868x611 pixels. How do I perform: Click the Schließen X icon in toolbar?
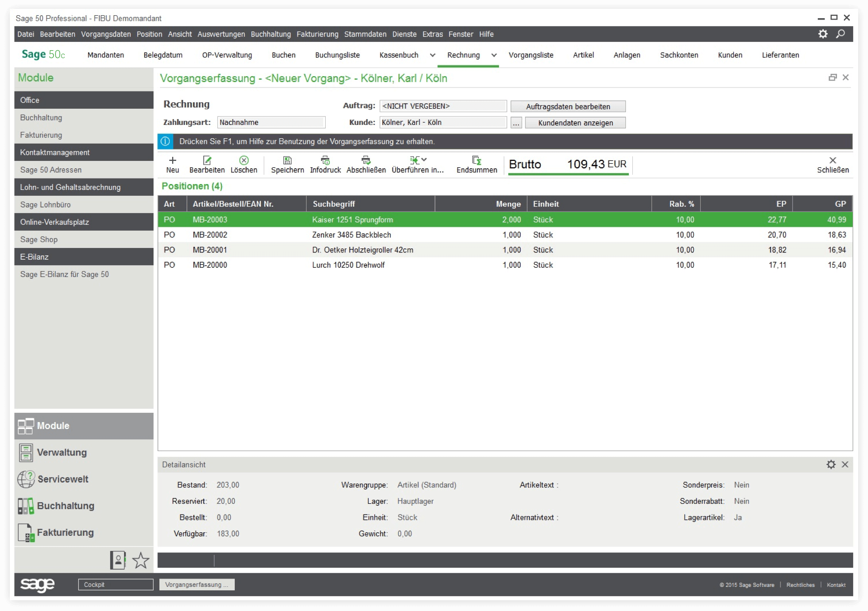(833, 160)
